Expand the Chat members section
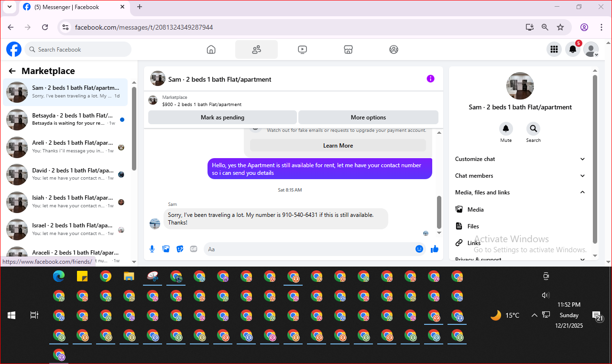 [x=520, y=176]
